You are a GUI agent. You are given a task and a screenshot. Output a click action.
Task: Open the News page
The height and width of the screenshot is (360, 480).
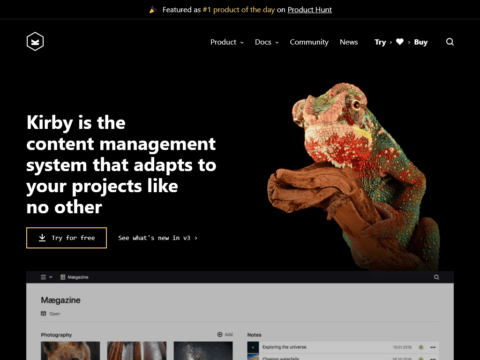(x=349, y=42)
